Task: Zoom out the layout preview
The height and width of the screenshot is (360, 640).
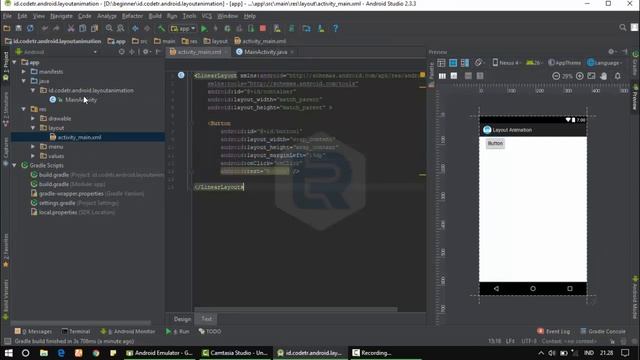Action: coord(556,76)
